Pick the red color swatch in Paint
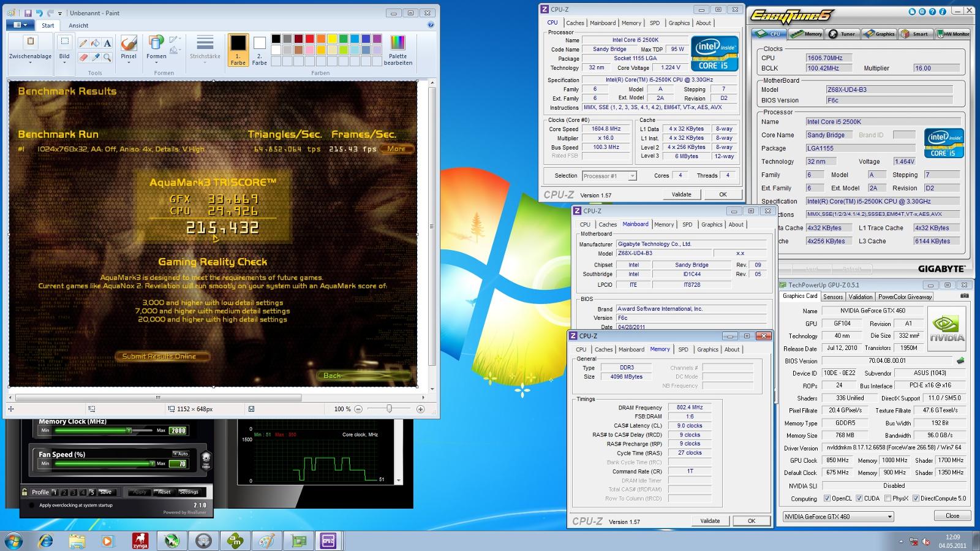Screen dimensions: 980x551 pos(309,39)
